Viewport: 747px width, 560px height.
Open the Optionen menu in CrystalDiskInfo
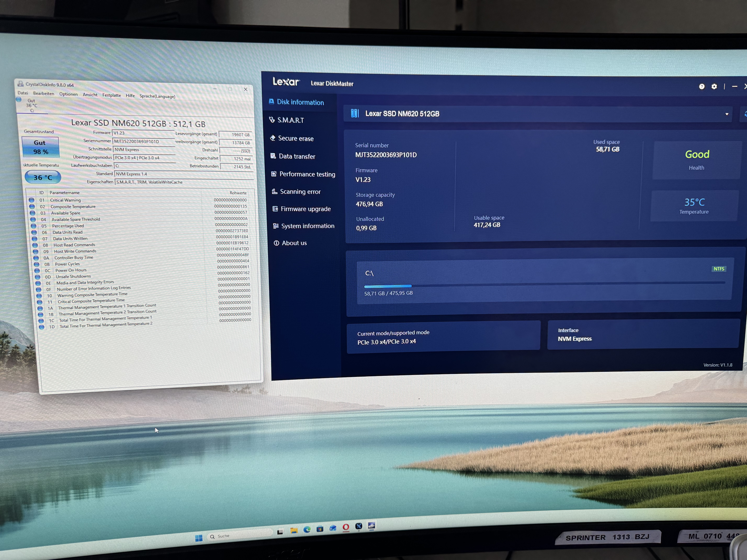68,94
